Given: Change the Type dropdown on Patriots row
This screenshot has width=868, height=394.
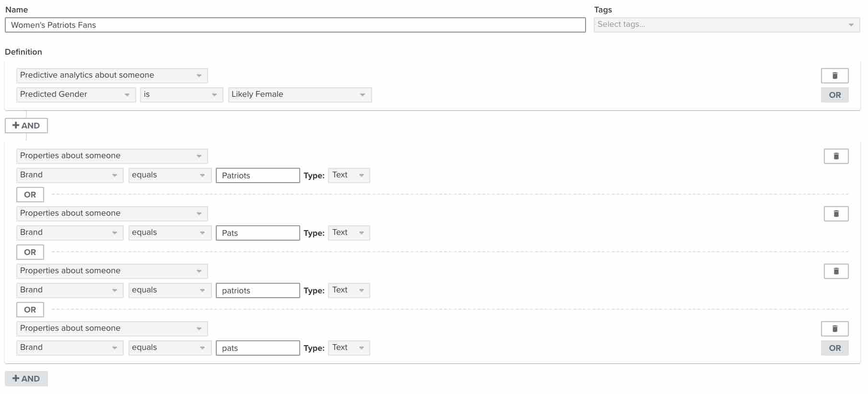Looking at the screenshot, I should pos(349,175).
